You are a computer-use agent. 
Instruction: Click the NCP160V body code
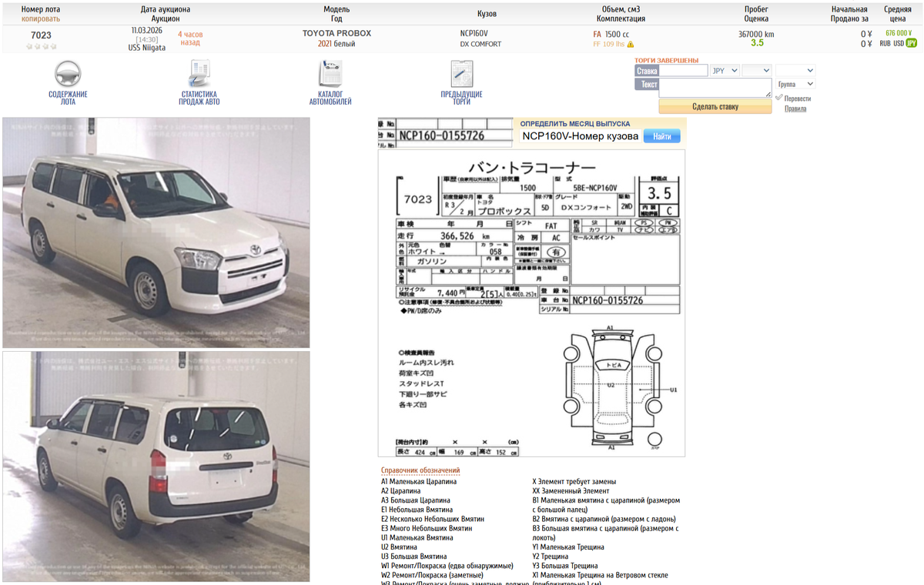tap(474, 34)
